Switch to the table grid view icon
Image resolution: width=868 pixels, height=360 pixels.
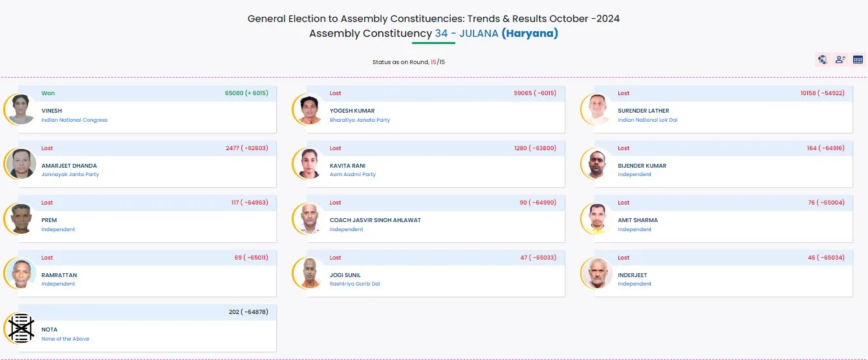pos(858,60)
